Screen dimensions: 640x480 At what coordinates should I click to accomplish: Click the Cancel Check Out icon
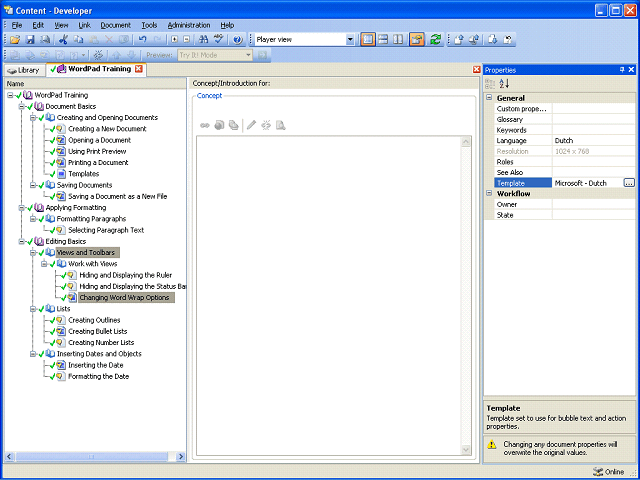coord(508,40)
